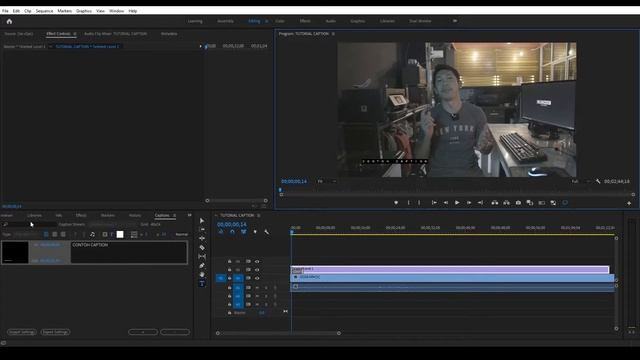
Task: Expand workspace overflow chevrons
Action: tap(455, 21)
